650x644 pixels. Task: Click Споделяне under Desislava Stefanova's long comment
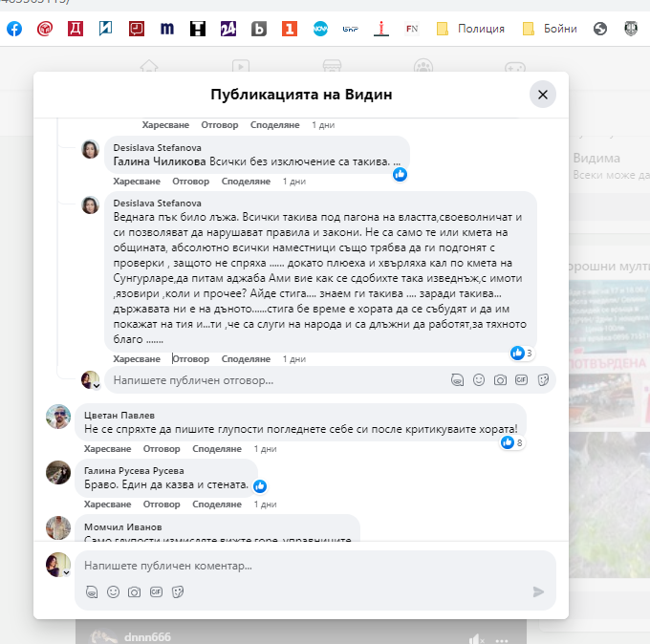[247, 358]
